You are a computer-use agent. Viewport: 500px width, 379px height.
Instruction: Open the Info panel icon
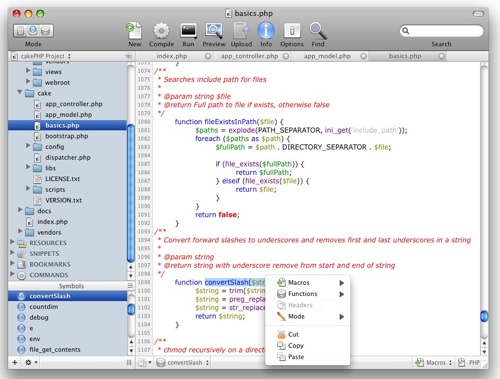266,31
